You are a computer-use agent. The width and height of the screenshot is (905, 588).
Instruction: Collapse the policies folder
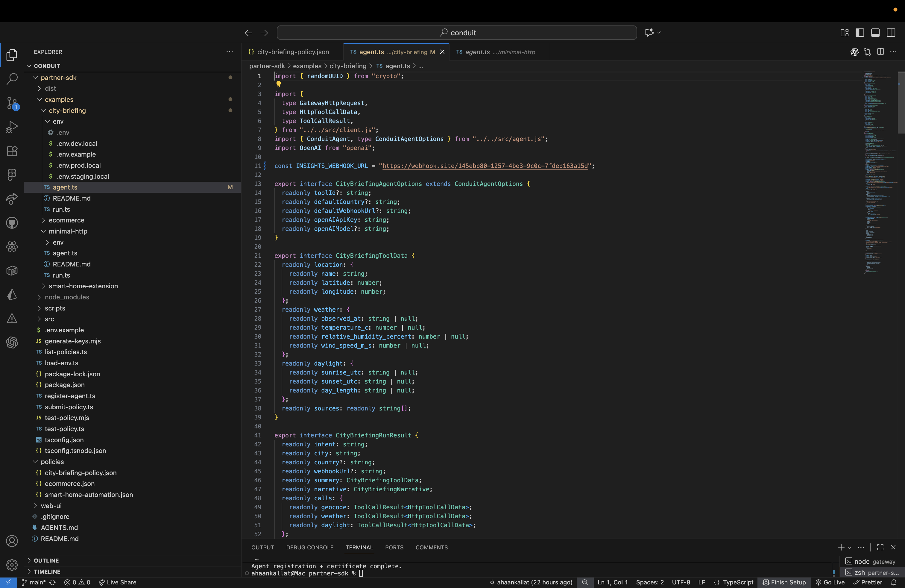(52, 462)
